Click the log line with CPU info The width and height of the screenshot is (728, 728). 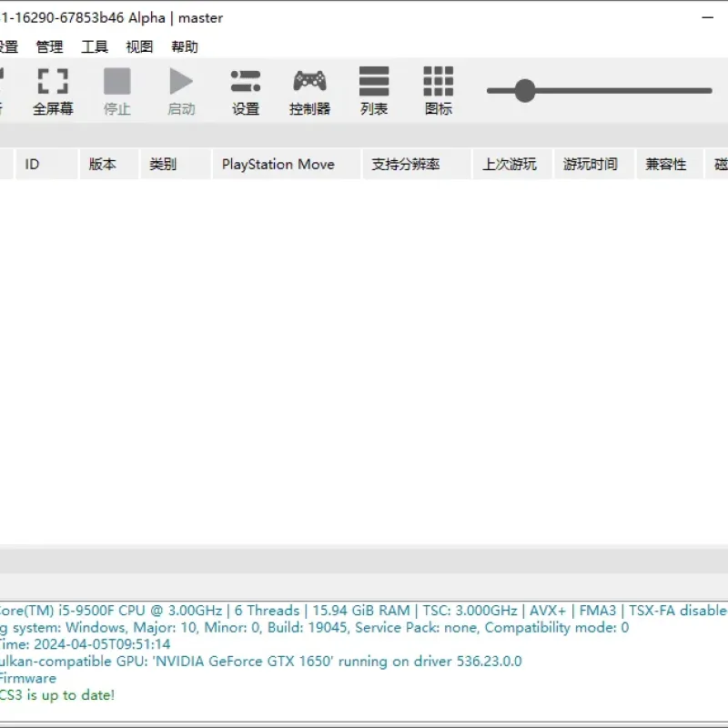(x=364, y=610)
